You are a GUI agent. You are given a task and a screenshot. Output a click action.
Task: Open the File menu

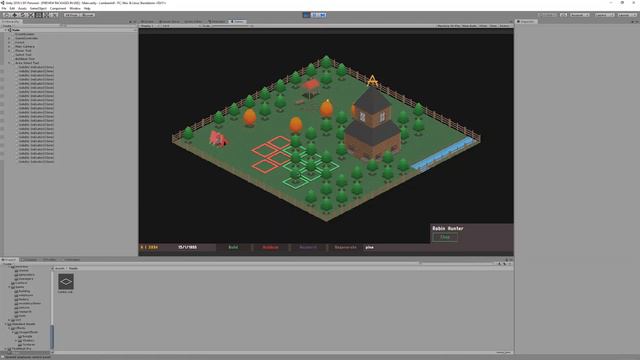point(4,8)
